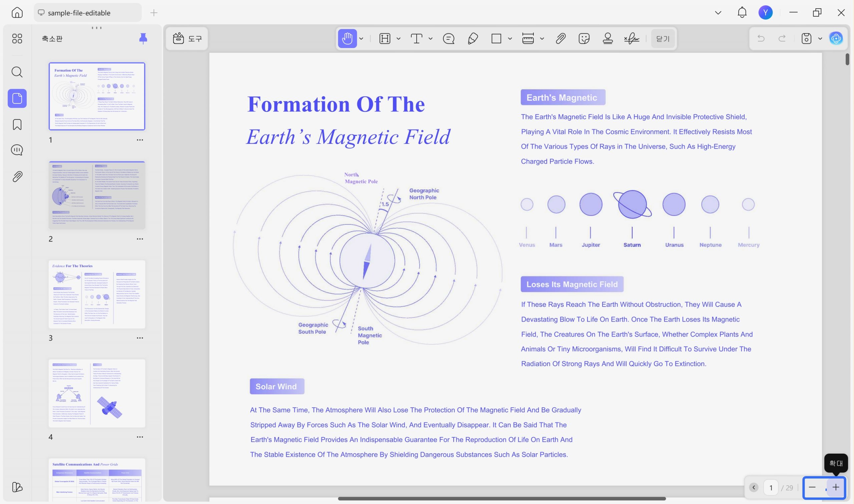
Task: Open the AI assistant icon
Action: click(836, 38)
